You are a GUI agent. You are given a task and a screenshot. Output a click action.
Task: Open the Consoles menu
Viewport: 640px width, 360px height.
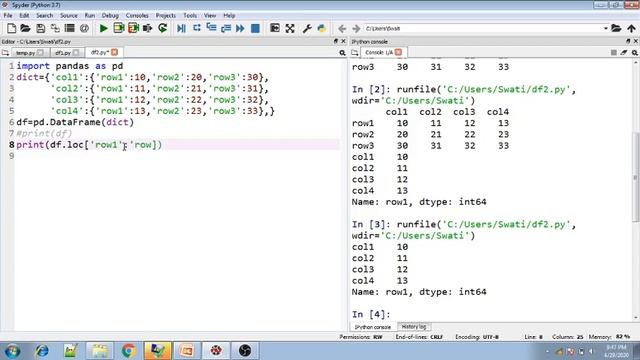click(x=137, y=16)
